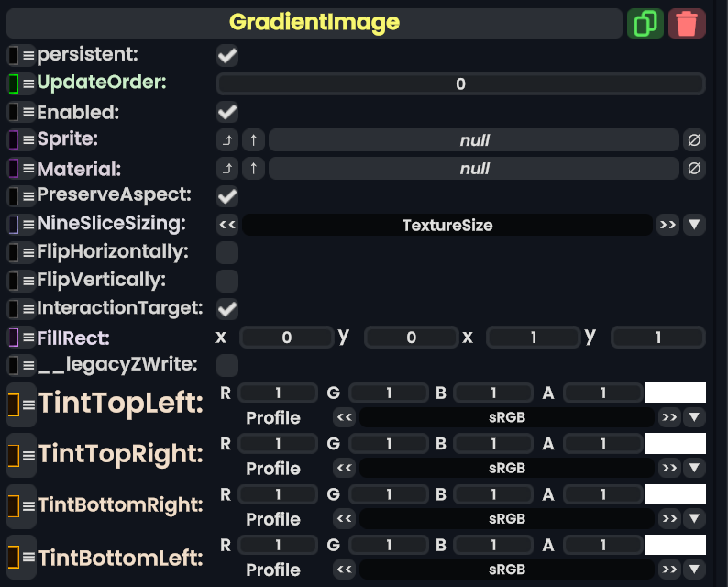Select next NineSliceSizing value with >> button
The height and width of the screenshot is (587, 728).
point(667,225)
